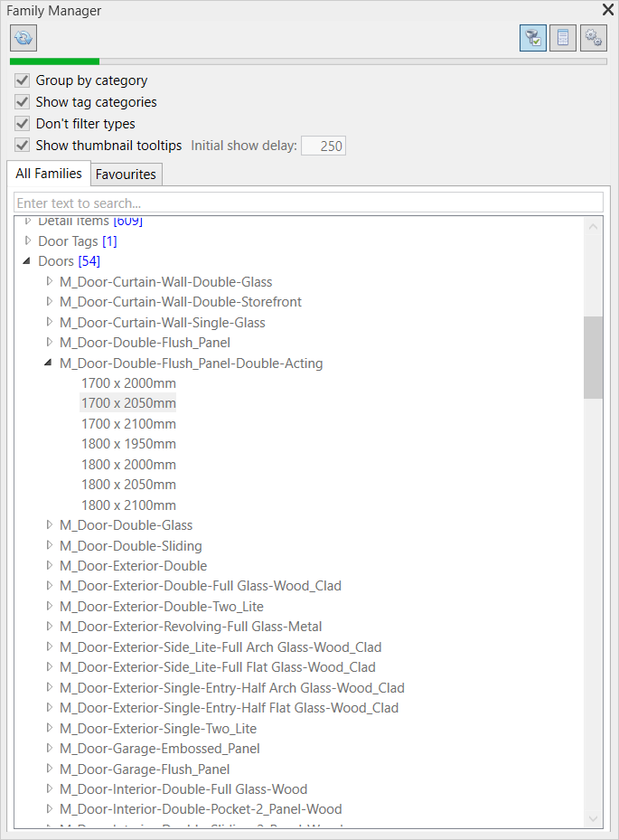Select the 1700 x 2000mm type
This screenshot has height=840, width=619.
(128, 383)
